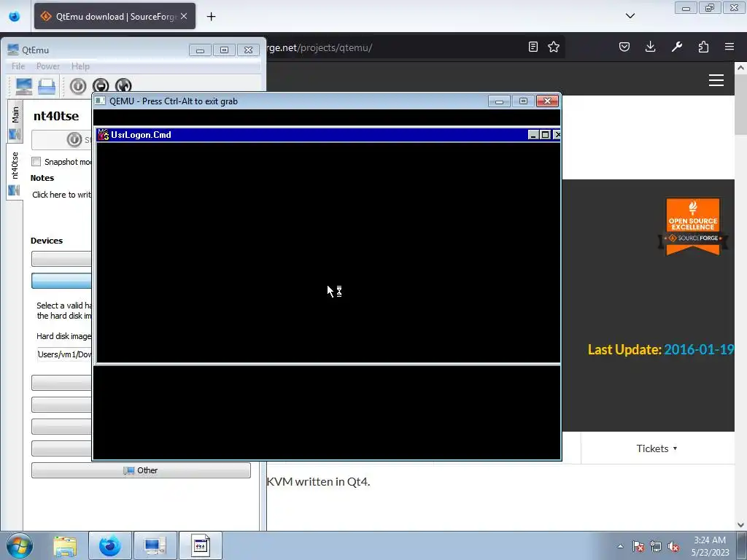Open the Help menu in QtEmu
The height and width of the screenshot is (560, 747).
(x=80, y=66)
